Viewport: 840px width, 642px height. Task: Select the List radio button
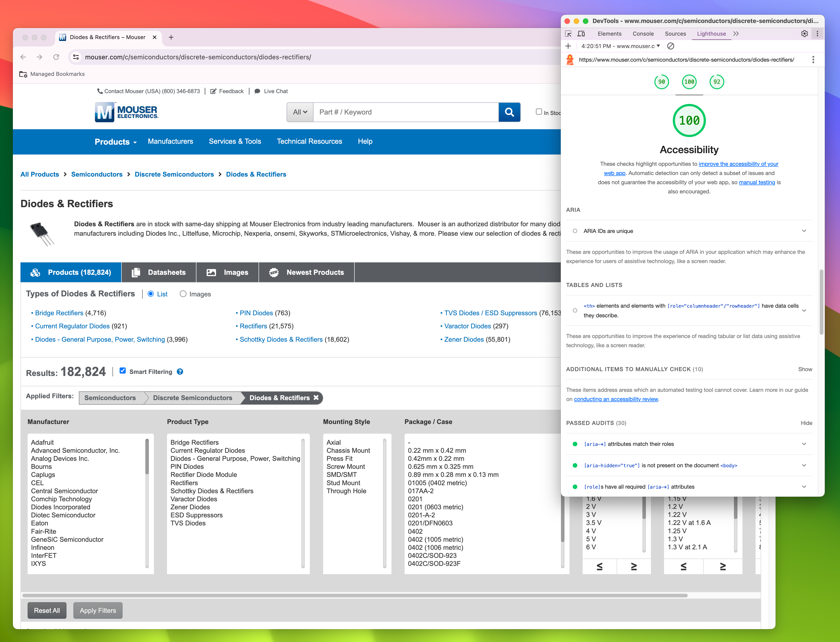pos(151,294)
